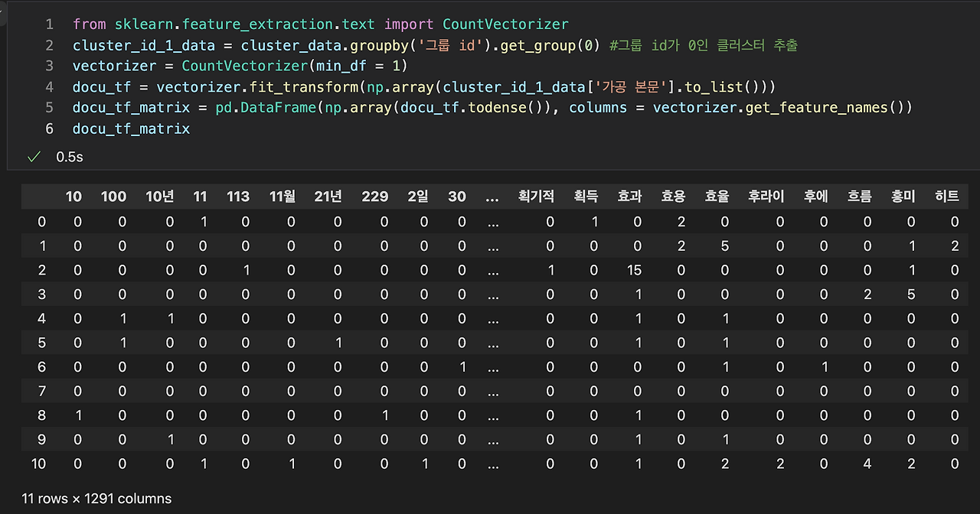Click the value 1 in 후에 column
The height and width of the screenshot is (514, 980).
point(824,367)
